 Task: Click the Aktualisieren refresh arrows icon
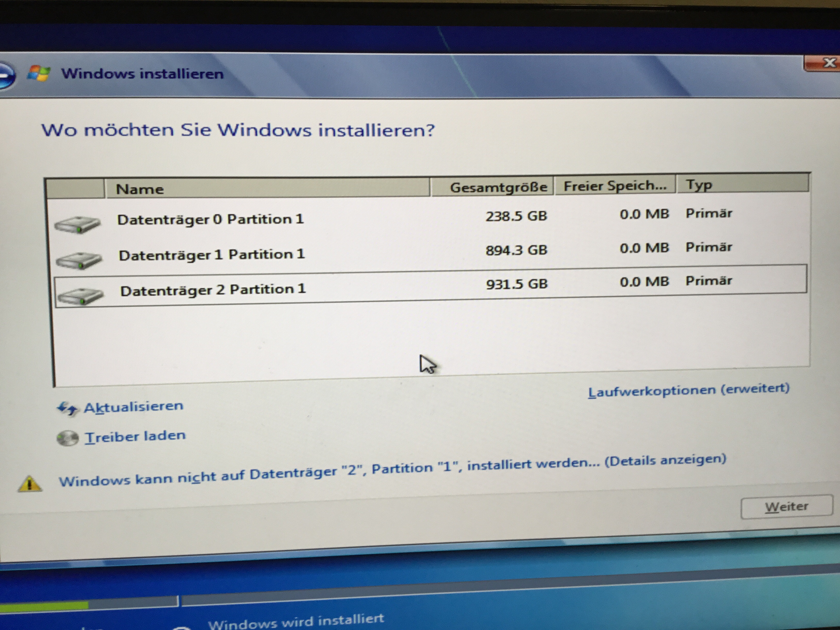coord(67,409)
